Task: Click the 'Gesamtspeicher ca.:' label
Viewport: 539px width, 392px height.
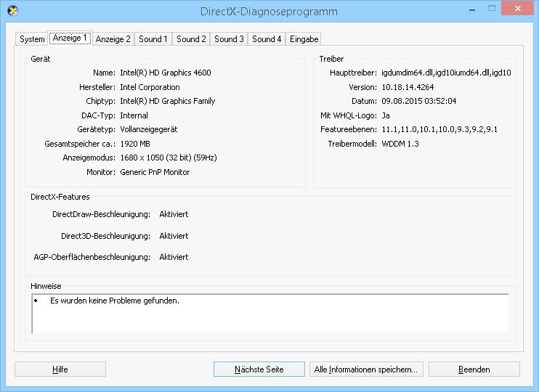Action: click(80, 144)
